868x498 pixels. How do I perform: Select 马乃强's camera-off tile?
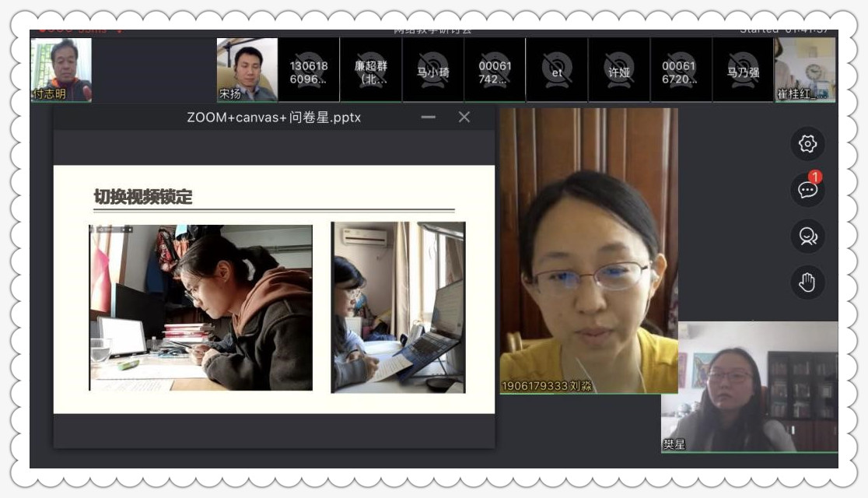[x=743, y=71]
